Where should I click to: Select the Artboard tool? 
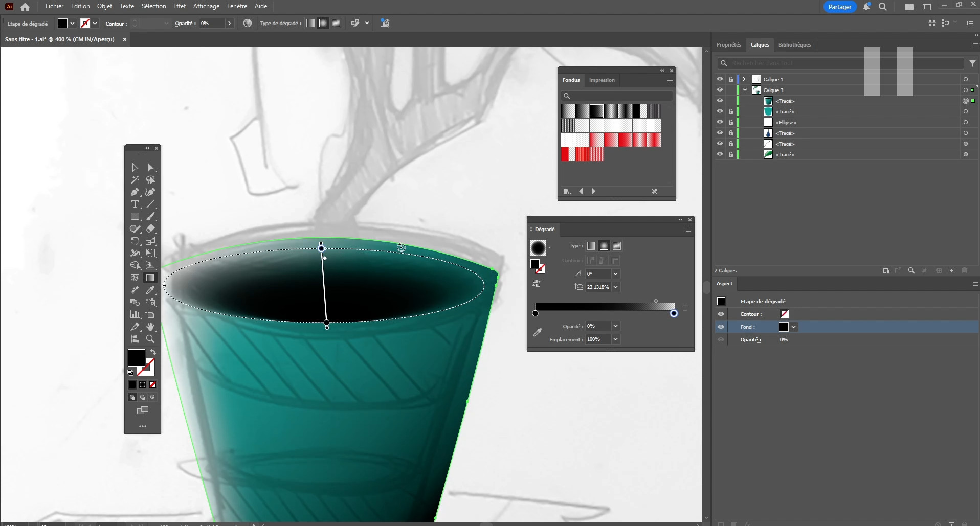(150, 314)
